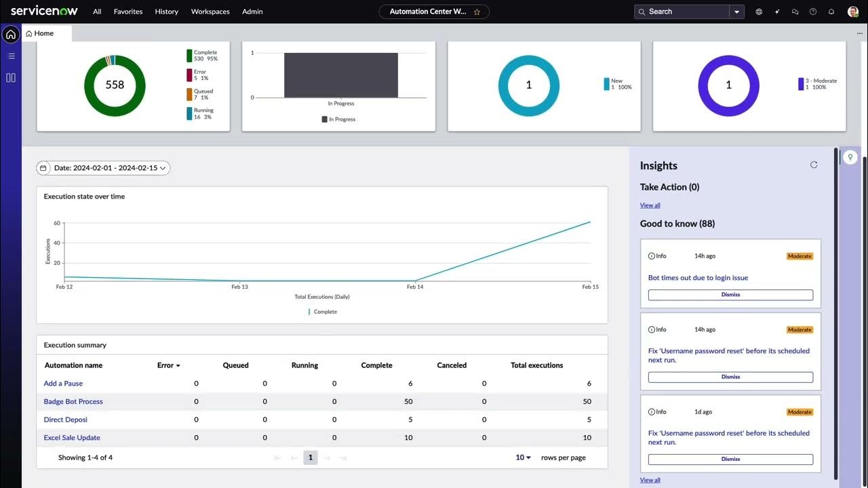
Task: Open the sidebar menu toggle
Action: pyautogui.click(x=11, y=56)
